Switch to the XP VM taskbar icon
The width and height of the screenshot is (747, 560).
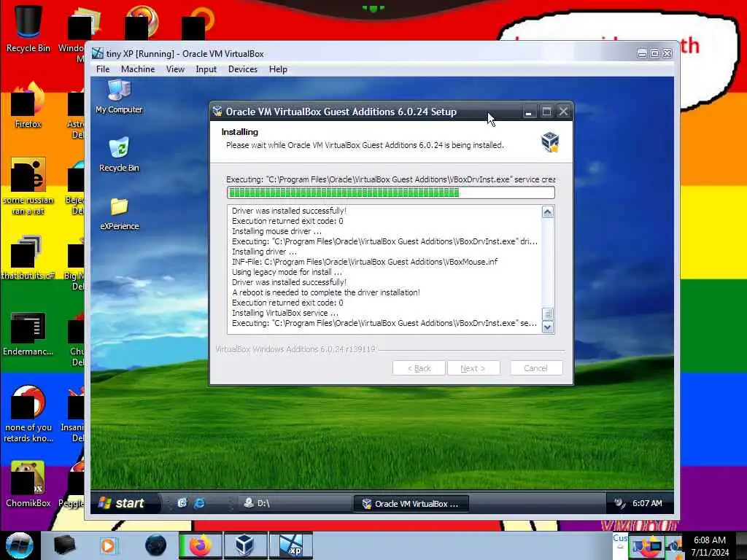291,545
